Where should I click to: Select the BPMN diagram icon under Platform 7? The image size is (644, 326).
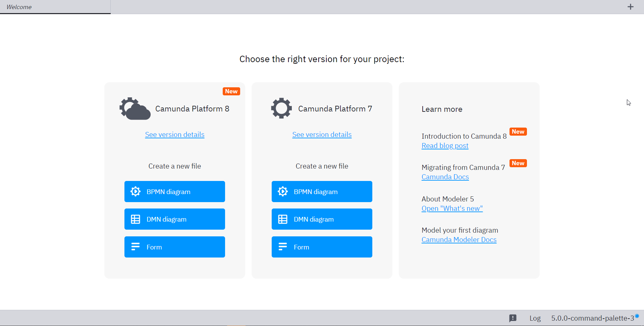click(x=282, y=191)
